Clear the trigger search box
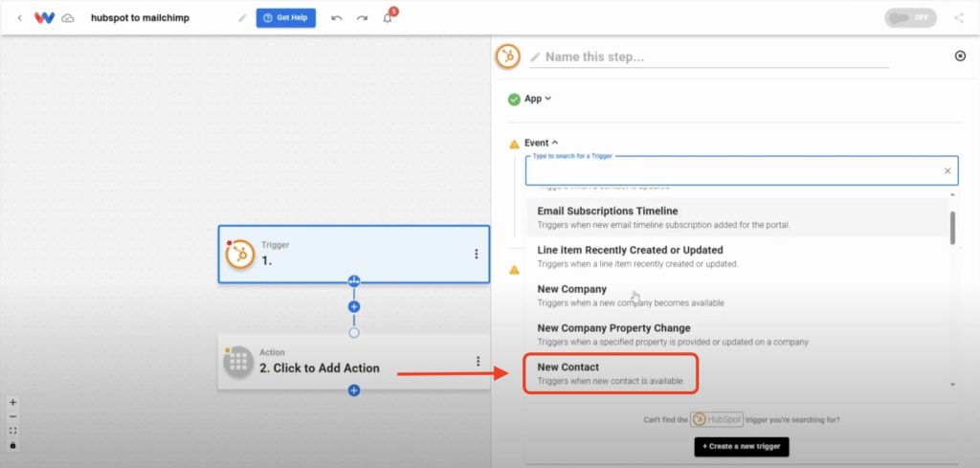This screenshot has width=980, height=468. click(947, 170)
